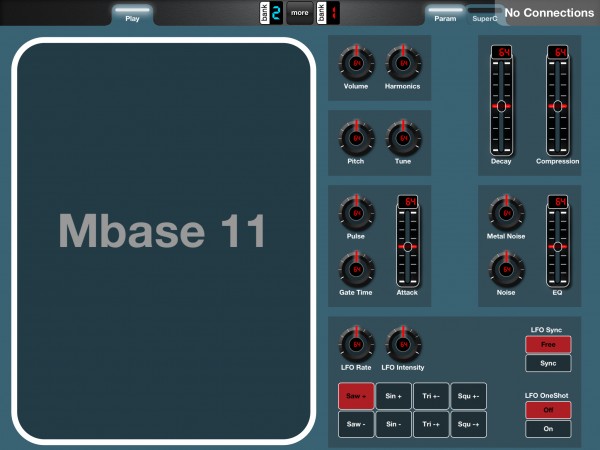Click the Decay value display
Viewport: 600px width, 450px height.
501,52
